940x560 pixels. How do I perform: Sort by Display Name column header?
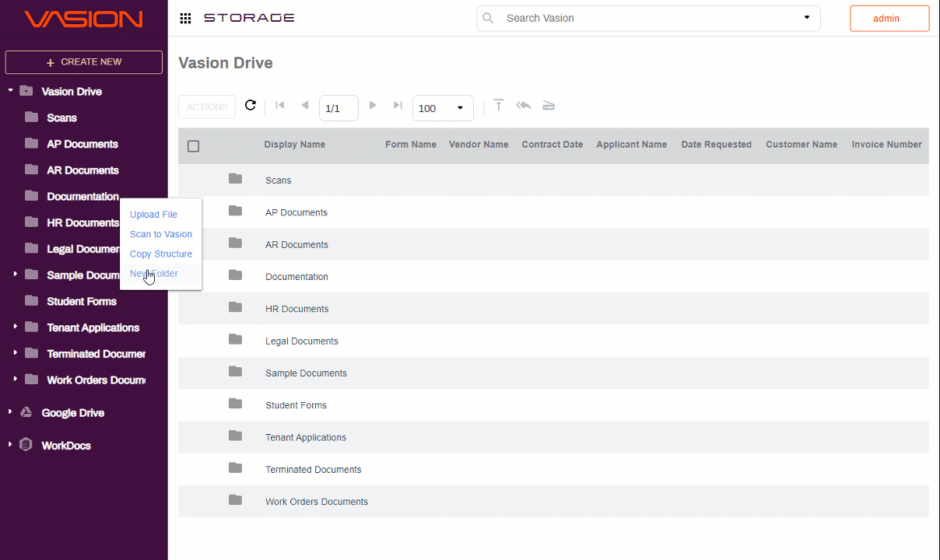pyautogui.click(x=295, y=145)
